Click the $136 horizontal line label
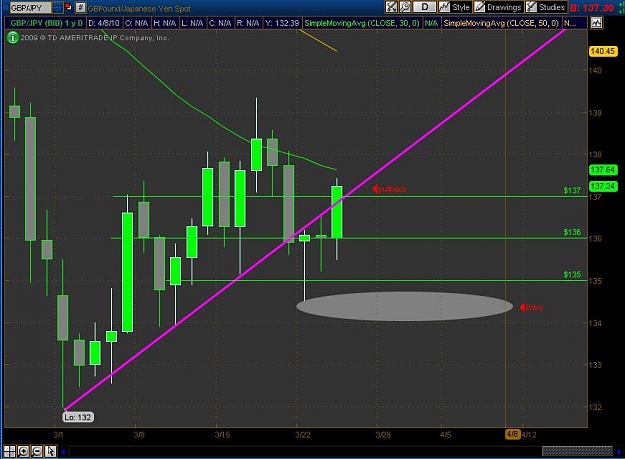Viewport: 625px width, 459px height. pyautogui.click(x=572, y=232)
